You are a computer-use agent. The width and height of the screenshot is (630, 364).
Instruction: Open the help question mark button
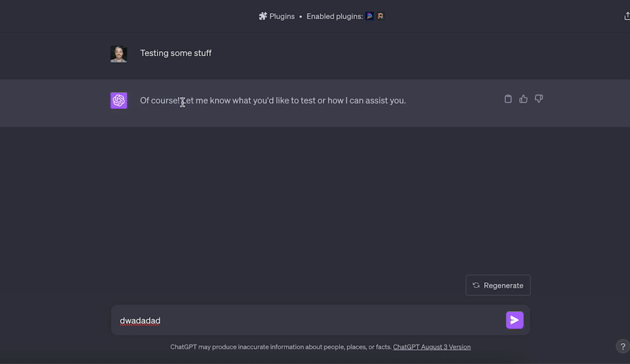coord(623,346)
